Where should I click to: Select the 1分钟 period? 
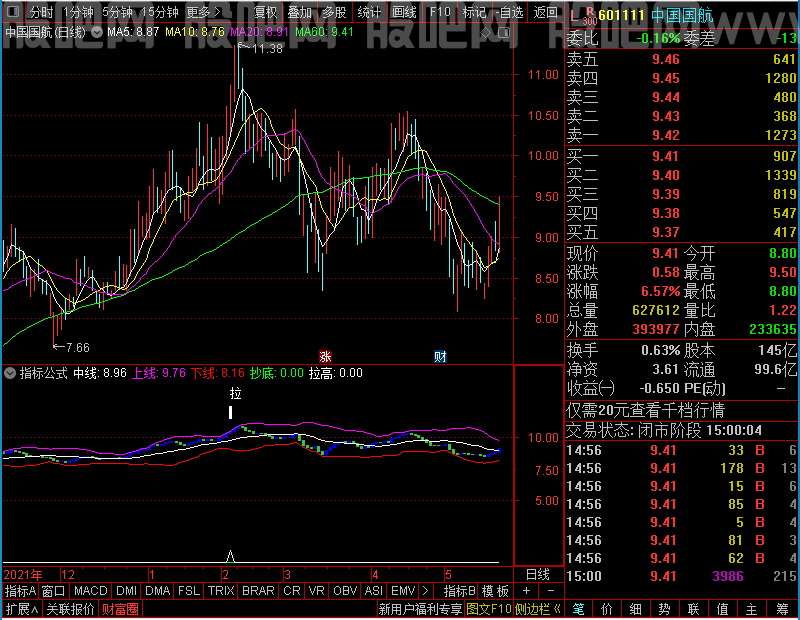coord(78,12)
